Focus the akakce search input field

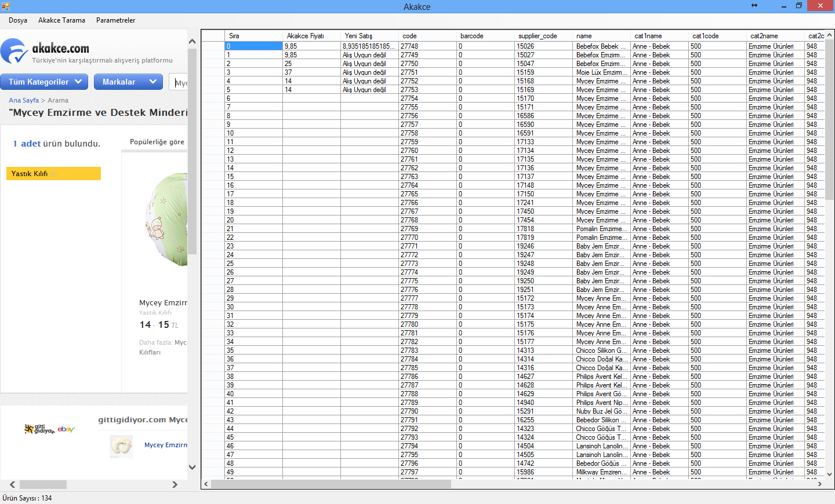click(x=179, y=83)
